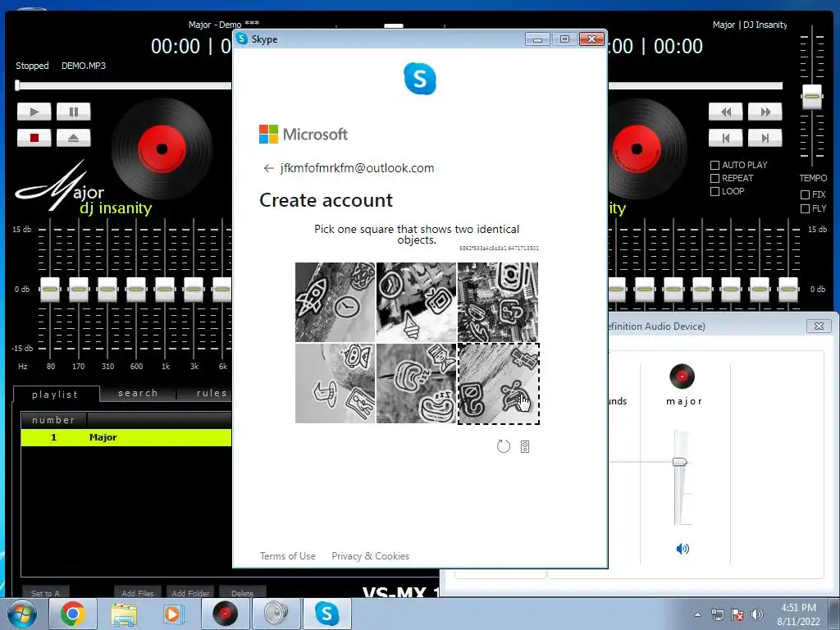This screenshot has width=840, height=630.
Task: Click the 170 Hz equalizer slider
Action: (x=79, y=289)
